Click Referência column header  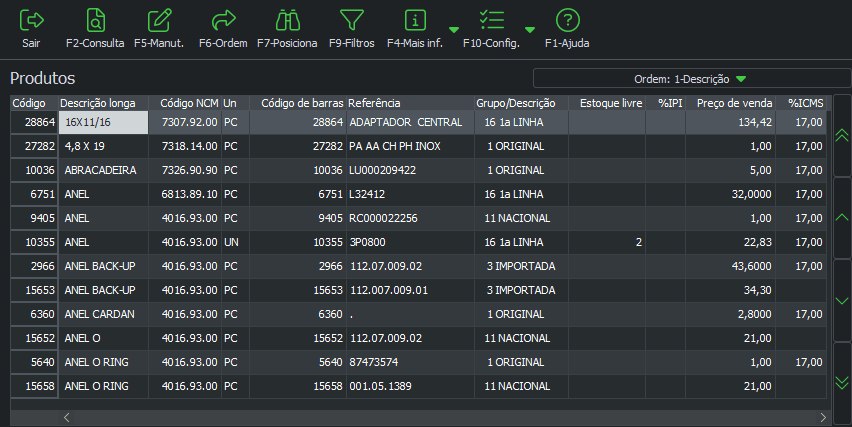[x=410, y=103]
